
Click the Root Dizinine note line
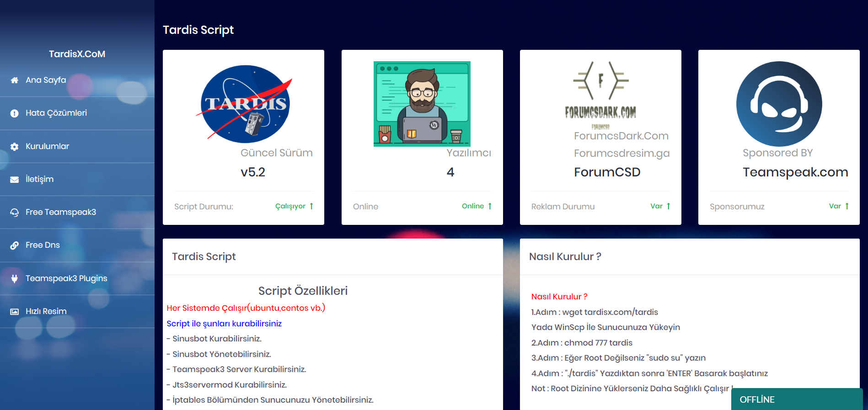[631, 389]
